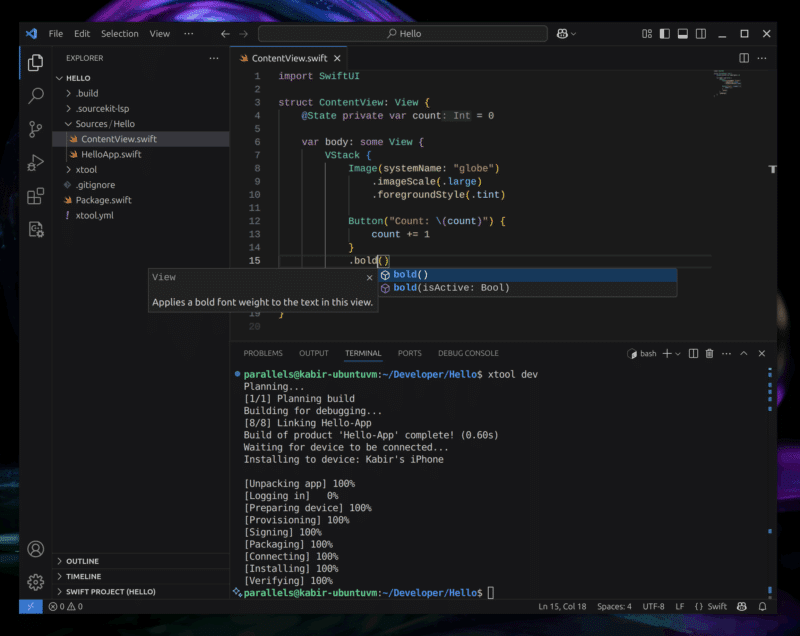The image size is (800, 636).
Task: Select bold() autocomplete suggestion
Action: point(528,275)
